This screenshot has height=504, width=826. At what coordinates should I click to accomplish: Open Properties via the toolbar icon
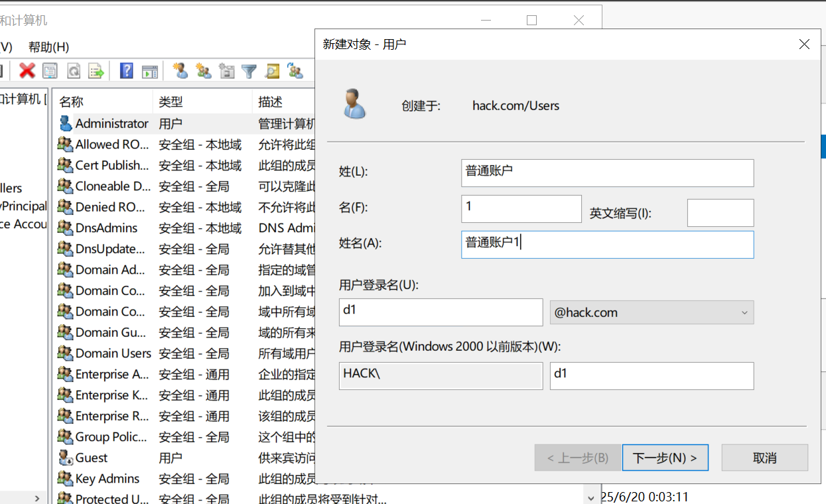(50, 71)
